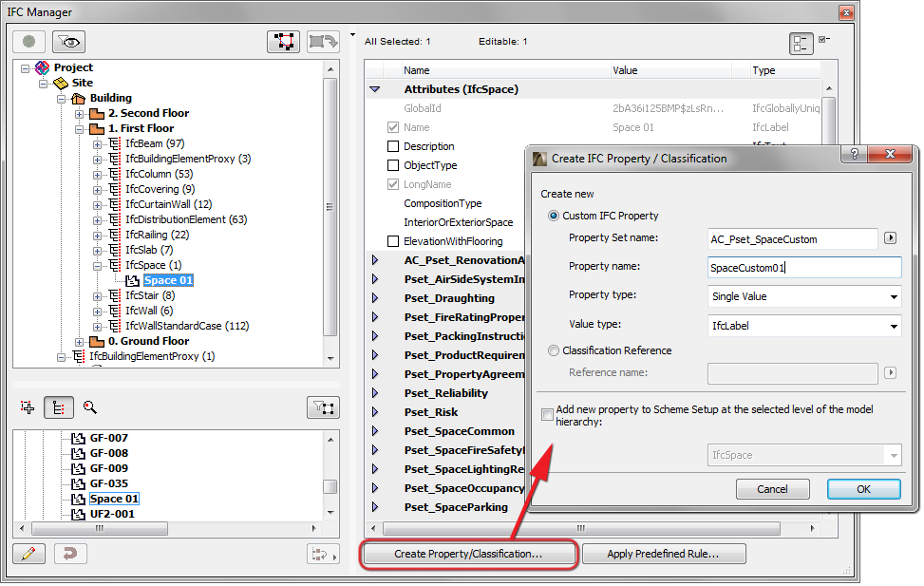Enable Add new property to Scheme Setup checkbox
Screen dimensions: 924x586
click(x=547, y=414)
